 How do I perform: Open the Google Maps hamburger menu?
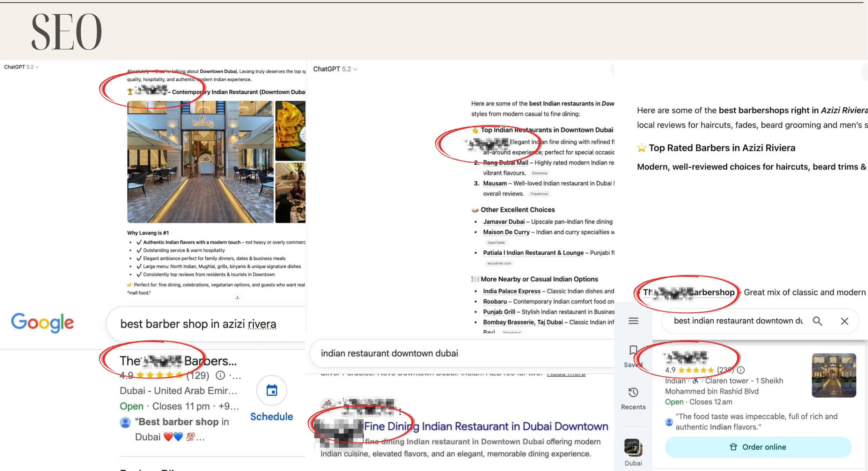[633, 321]
